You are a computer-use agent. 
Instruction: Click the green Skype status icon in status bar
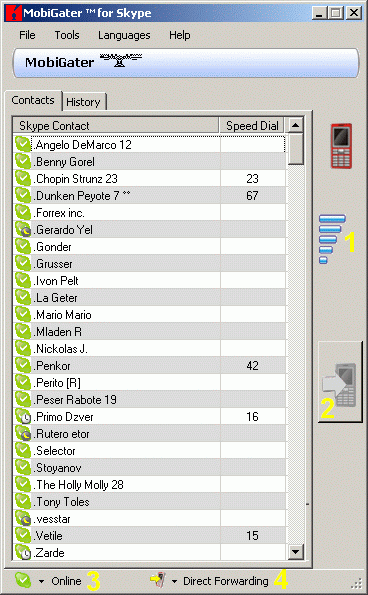pyautogui.click(x=23, y=580)
